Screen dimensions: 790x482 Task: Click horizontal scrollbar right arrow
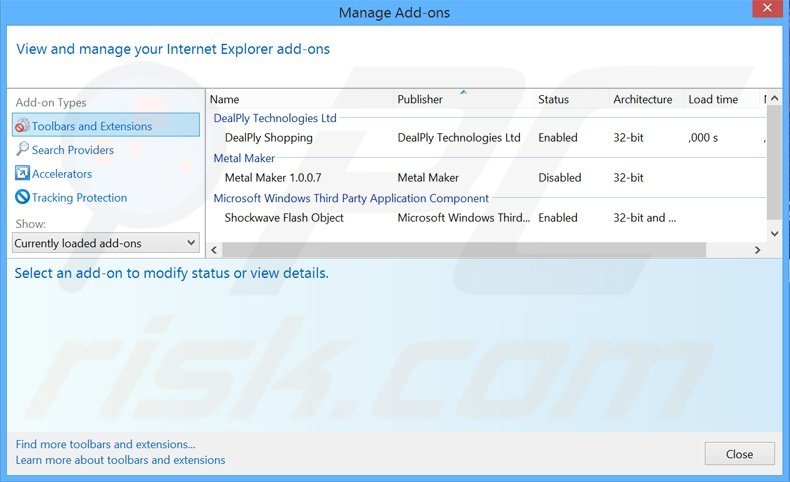[x=757, y=250]
